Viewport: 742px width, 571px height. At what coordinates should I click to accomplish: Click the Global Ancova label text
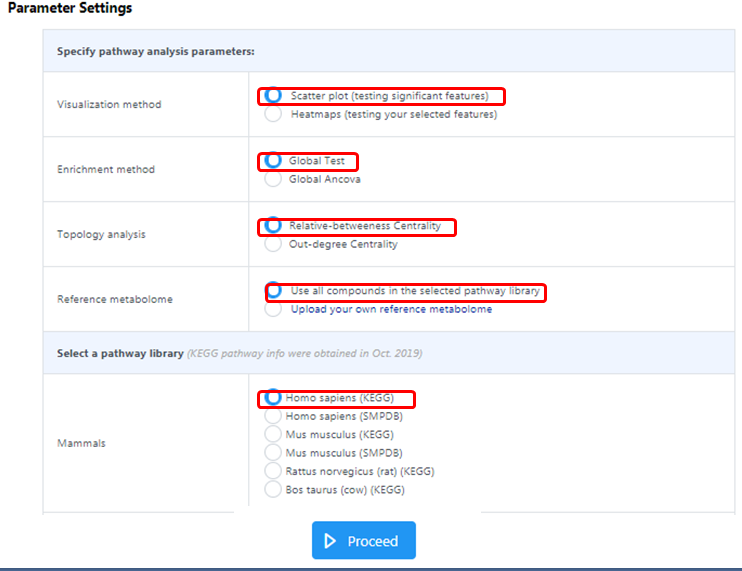pos(325,179)
